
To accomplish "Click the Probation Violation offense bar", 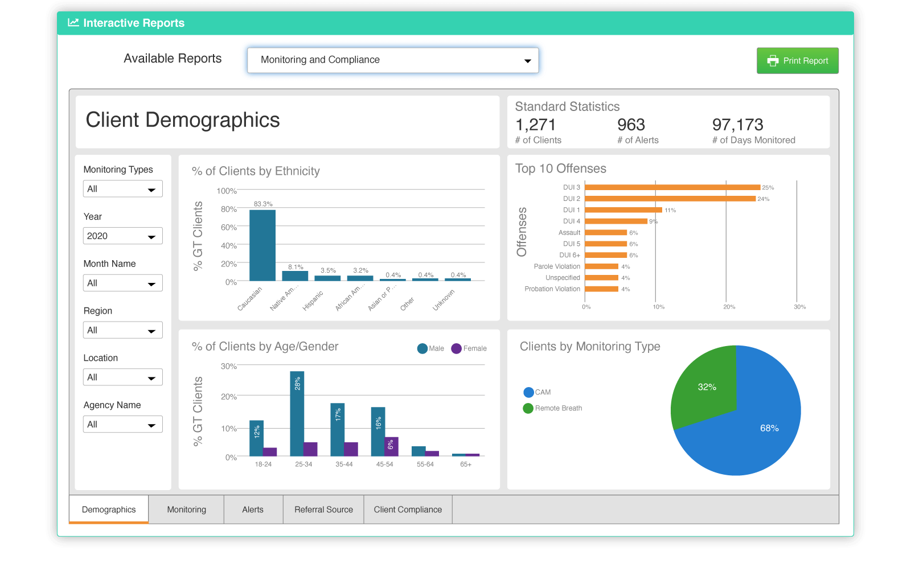I will [602, 289].
